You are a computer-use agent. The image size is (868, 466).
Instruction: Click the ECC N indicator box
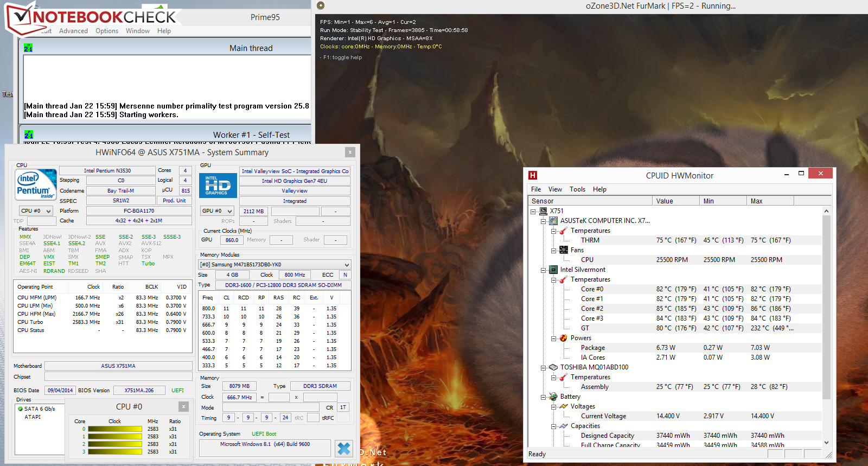[x=344, y=275]
